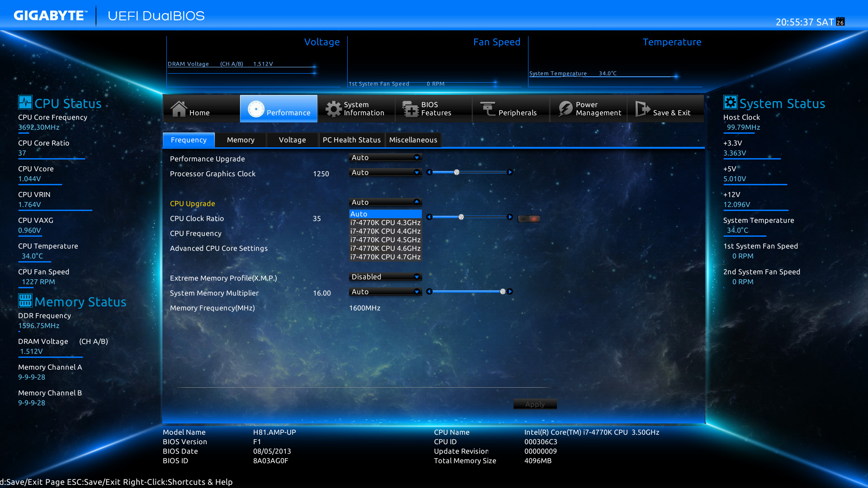Open Power Management plug icon
The width and height of the screenshot is (868, 488).
[565, 109]
